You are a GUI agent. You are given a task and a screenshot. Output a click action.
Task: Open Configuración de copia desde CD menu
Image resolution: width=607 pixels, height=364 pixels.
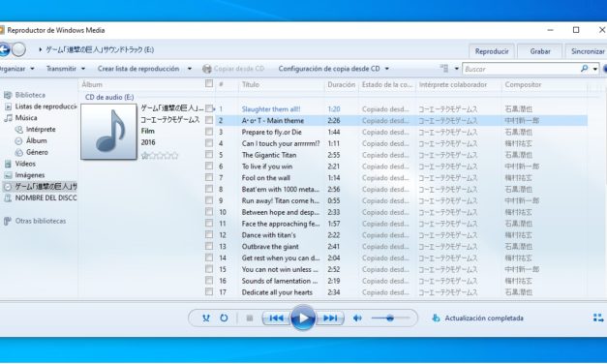[x=333, y=69]
